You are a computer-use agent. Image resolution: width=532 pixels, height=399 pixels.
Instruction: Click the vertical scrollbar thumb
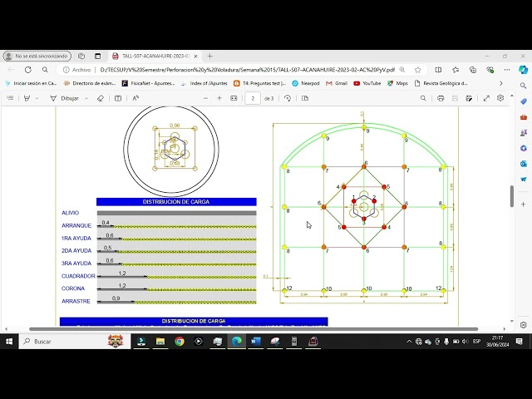[512, 196]
